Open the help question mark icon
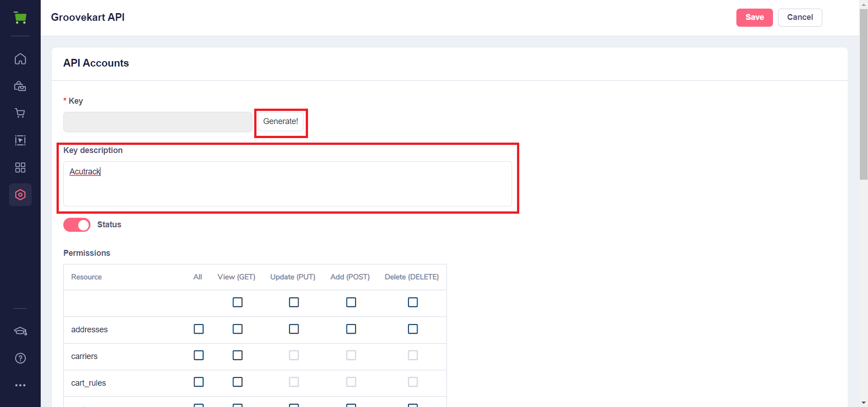Image resolution: width=868 pixels, height=407 pixels. tap(20, 358)
